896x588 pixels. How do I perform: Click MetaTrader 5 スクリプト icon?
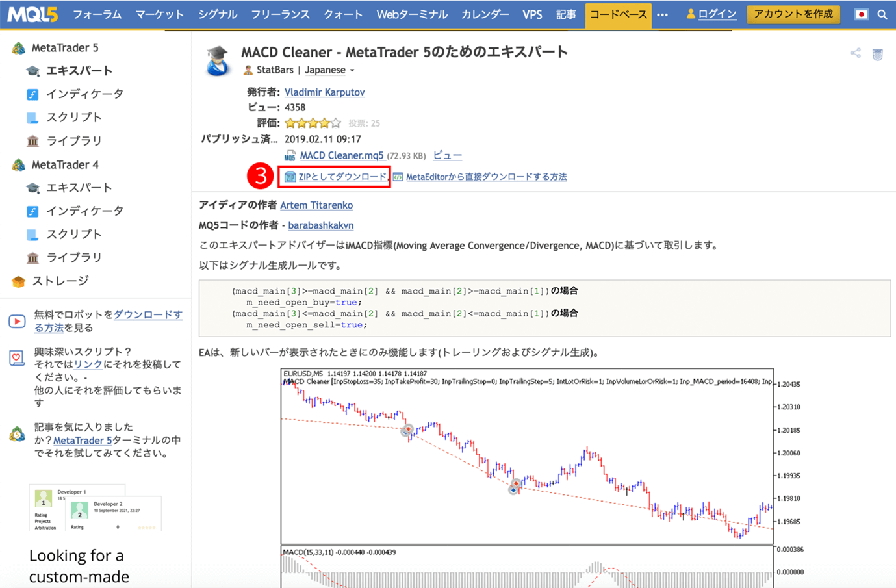click(32, 118)
